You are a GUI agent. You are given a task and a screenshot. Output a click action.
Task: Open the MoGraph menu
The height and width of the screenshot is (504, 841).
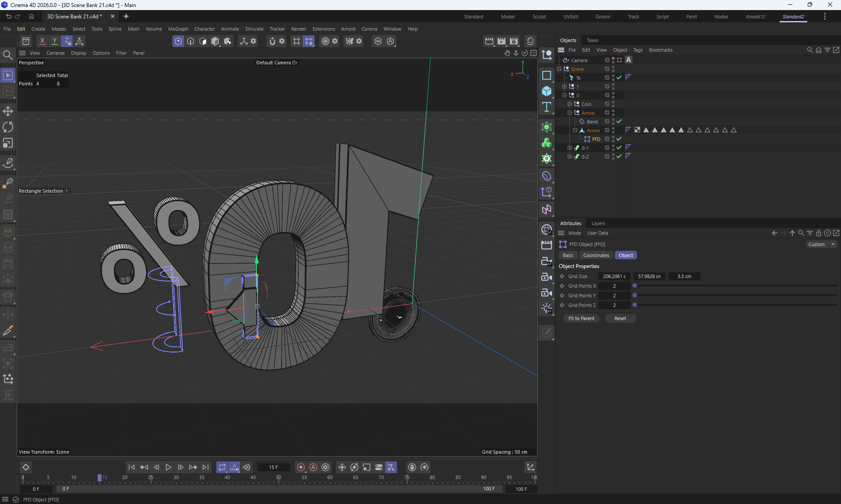coord(178,29)
